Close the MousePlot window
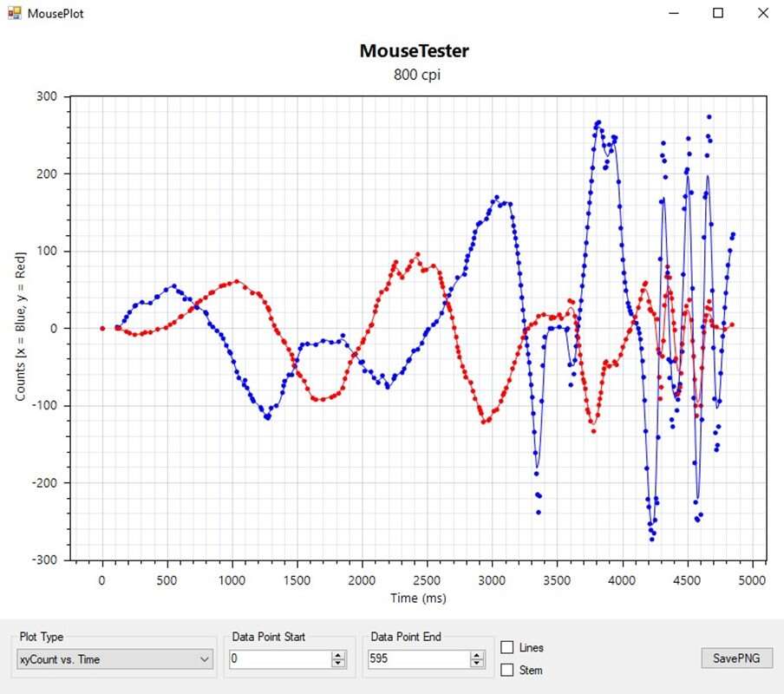This screenshot has height=694, width=784. click(x=762, y=13)
